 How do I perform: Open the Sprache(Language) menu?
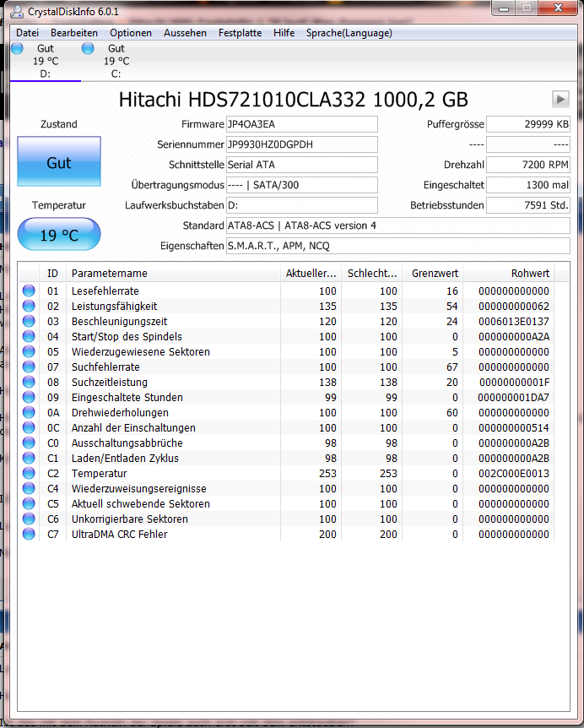[349, 33]
